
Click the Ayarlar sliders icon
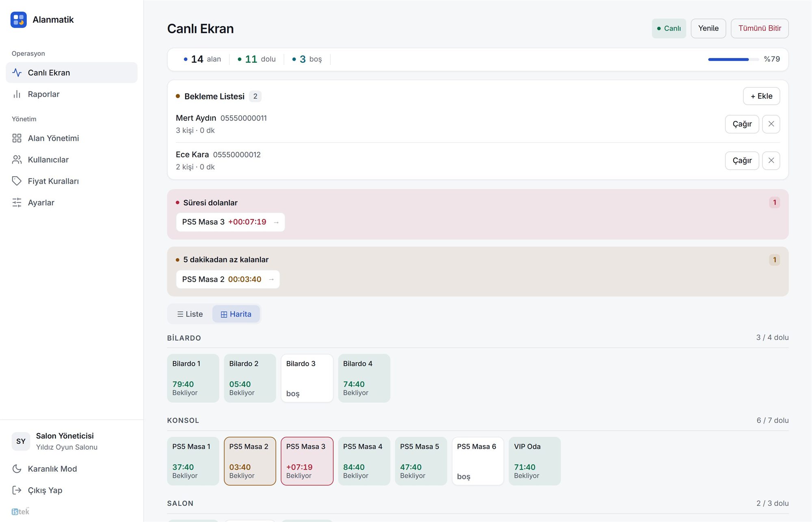tap(17, 203)
